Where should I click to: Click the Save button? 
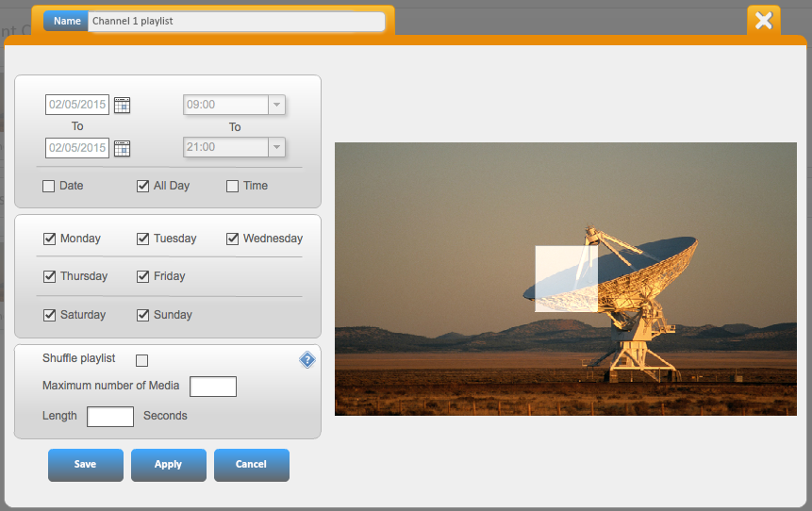click(x=86, y=465)
